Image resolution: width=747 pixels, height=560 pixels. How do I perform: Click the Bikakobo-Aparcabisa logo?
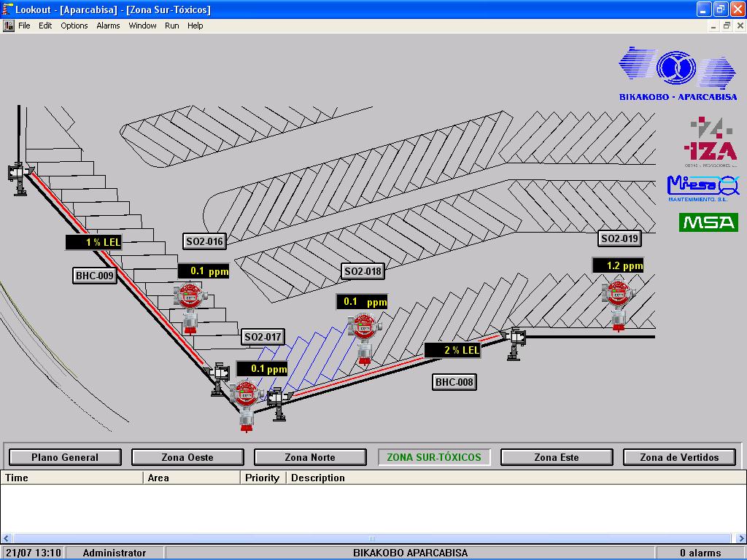click(x=678, y=74)
